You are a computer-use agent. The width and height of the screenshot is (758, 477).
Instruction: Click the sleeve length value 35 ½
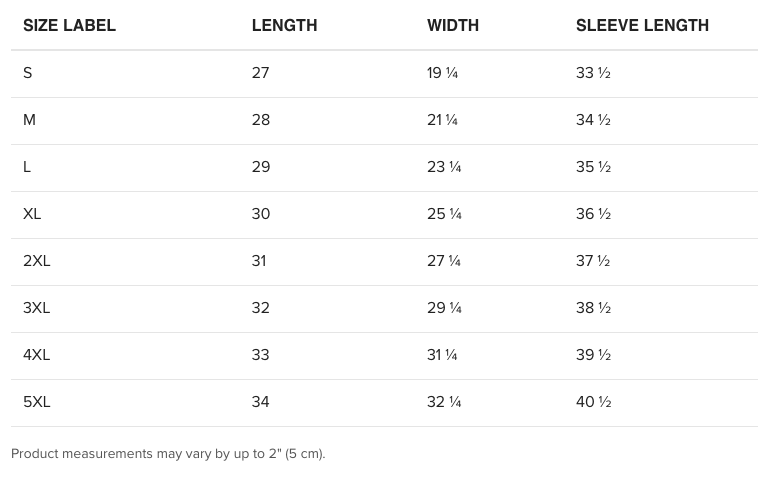point(593,167)
